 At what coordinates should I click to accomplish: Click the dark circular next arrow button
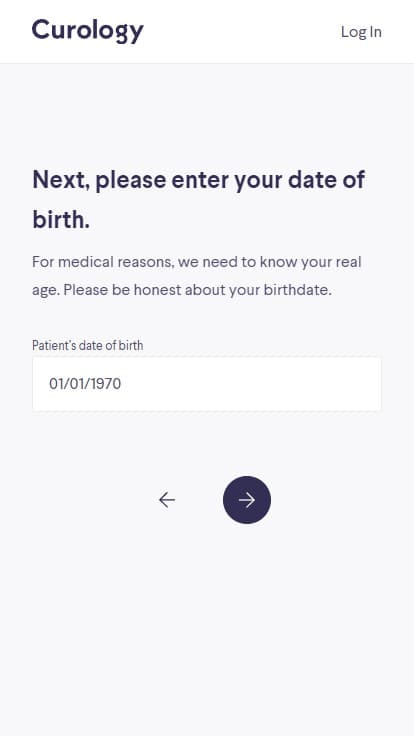[247, 500]
